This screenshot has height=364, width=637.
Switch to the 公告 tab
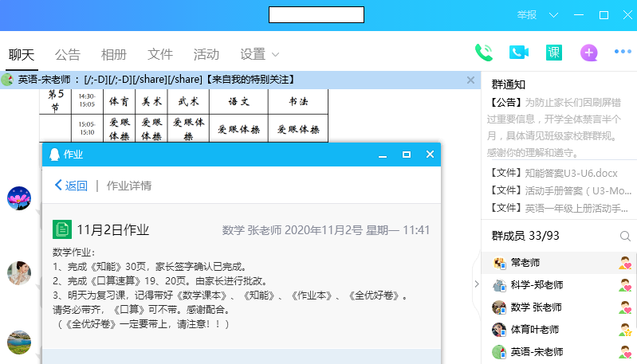(x=68, y=54)
